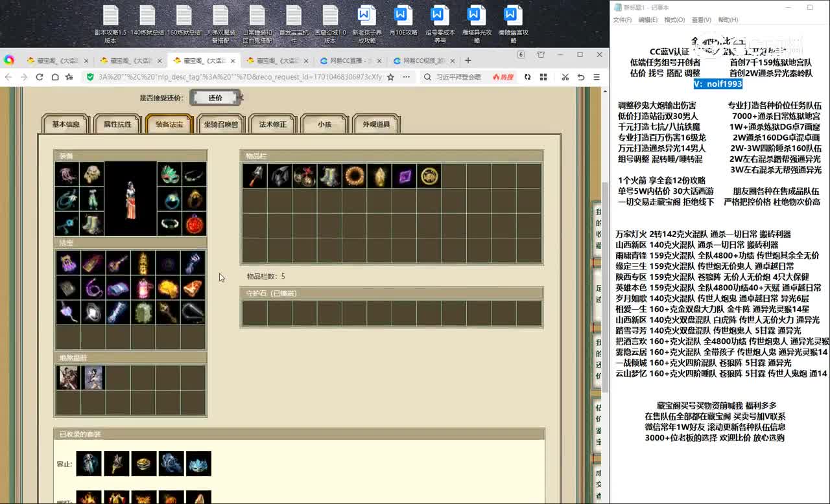Viewport: 830px width, 504px height.
Task: Select the green feather mask equipment slot
Action: pos(169,174)
